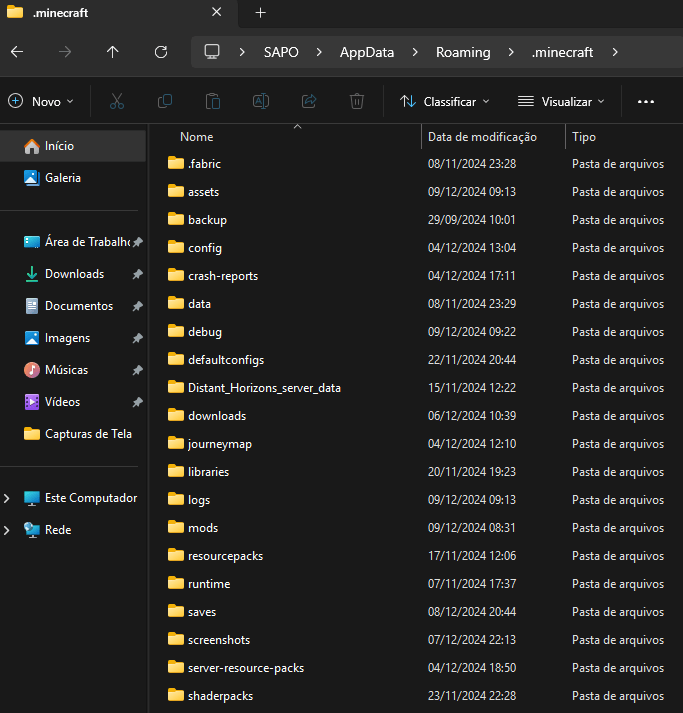This screenshot has height=713, width=683.
Task: Open the Classificar sort dropdown
Action: [445, 101]
